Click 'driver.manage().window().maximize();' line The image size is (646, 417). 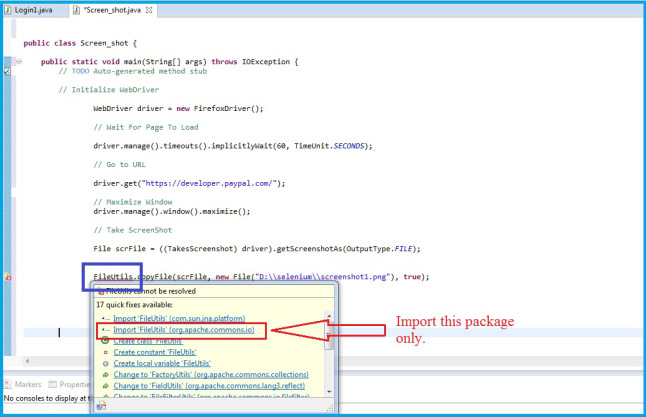pos(172,211)
